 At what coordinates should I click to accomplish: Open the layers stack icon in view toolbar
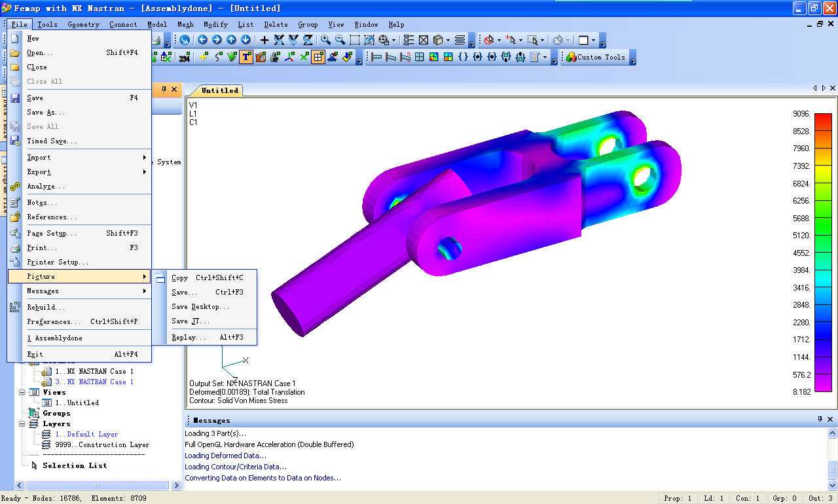tap(460, 40)
